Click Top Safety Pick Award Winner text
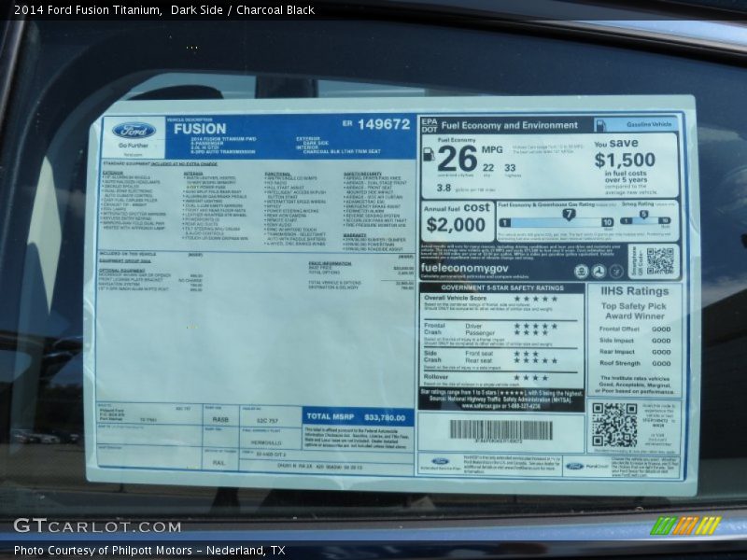 pyautogui.click(x=634, y=311)
